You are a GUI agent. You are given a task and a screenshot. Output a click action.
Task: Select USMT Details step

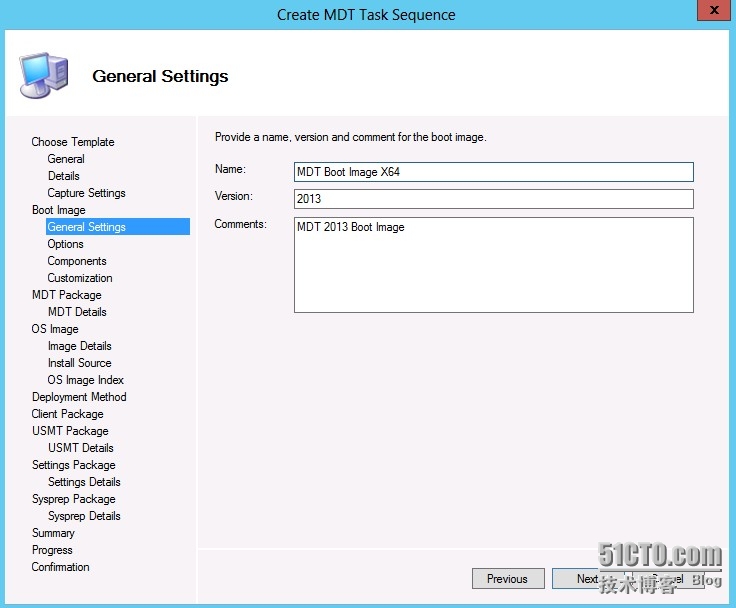[81, 448]
